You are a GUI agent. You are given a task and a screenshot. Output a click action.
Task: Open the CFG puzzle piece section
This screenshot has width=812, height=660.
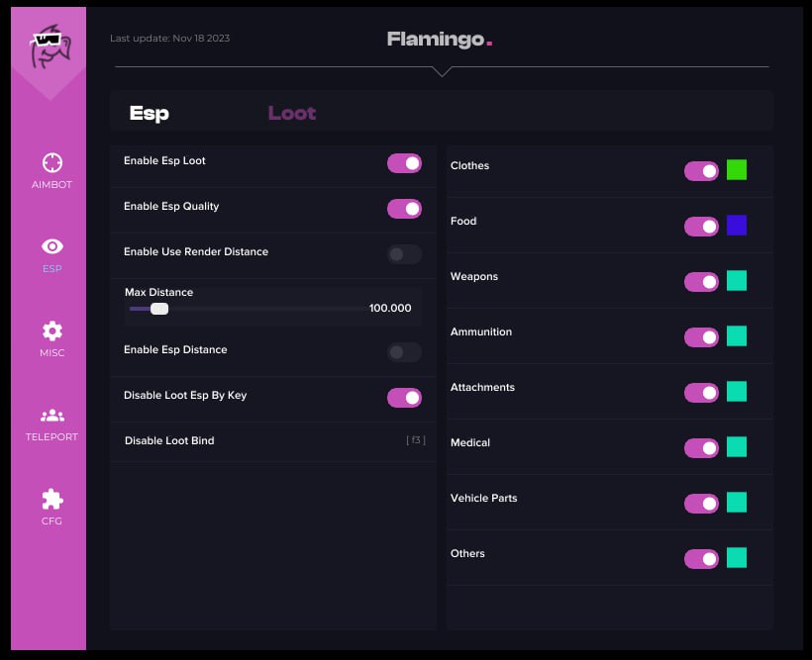coord(51,508)
